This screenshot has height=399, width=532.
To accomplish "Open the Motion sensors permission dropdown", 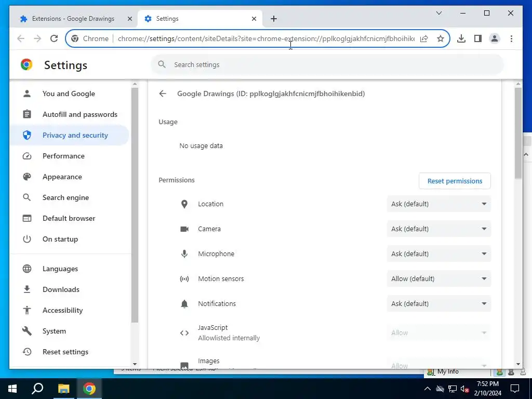I will (438, 279).
